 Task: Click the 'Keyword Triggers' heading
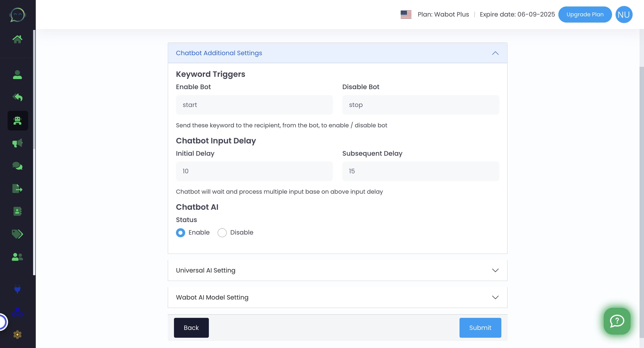(x=210, y=74)
